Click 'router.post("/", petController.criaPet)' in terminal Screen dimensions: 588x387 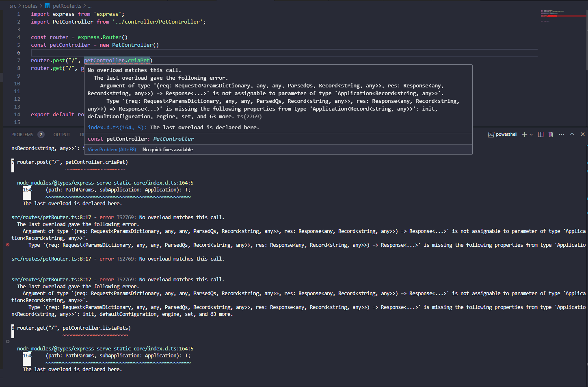(72, 162)
